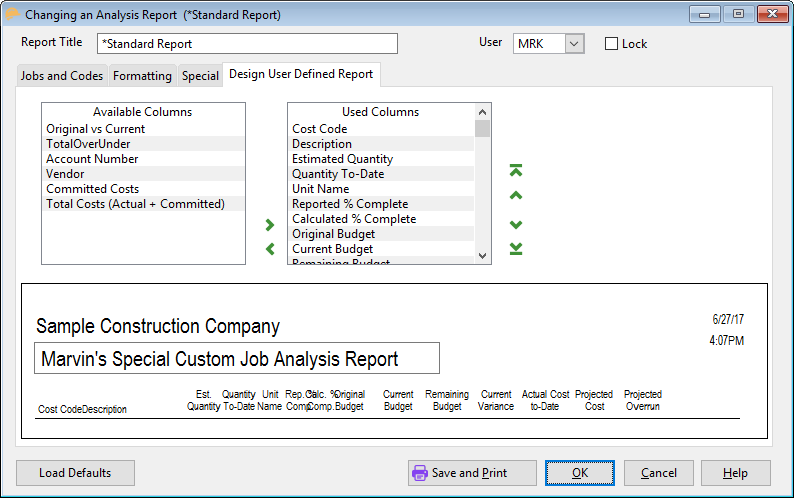The height and width of the screenshot is (498, 794).
Task: Click the move down arrow icon
Action: [x=516, y=224]
